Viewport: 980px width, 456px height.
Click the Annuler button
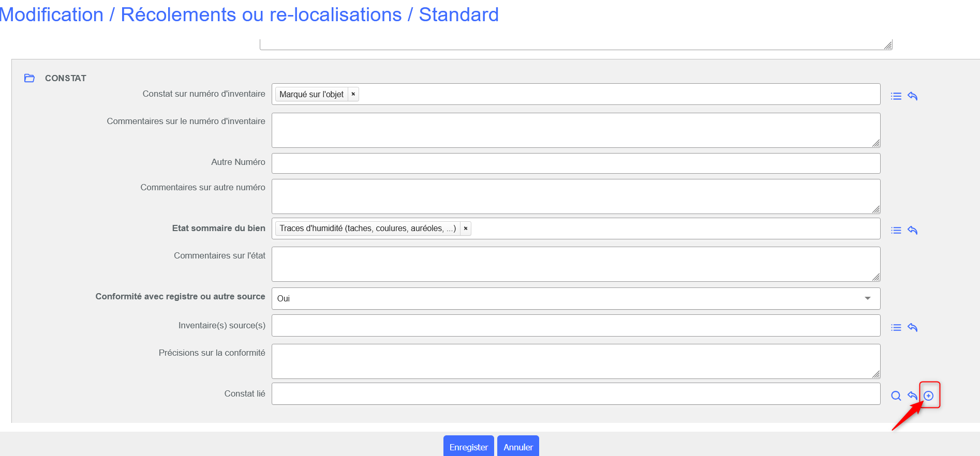click(518, 447)
